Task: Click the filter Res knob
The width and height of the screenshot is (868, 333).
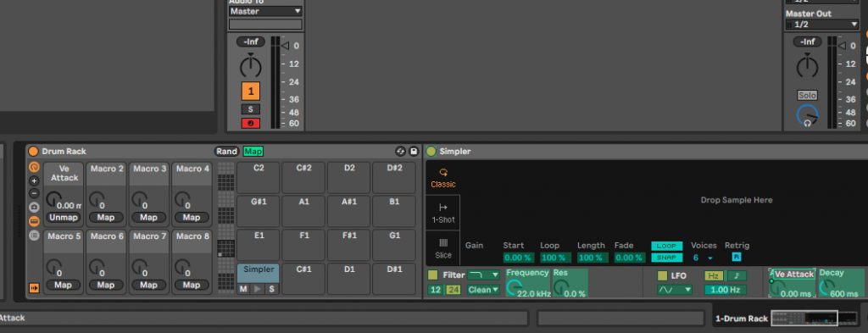Action: [x=561, y=286]
